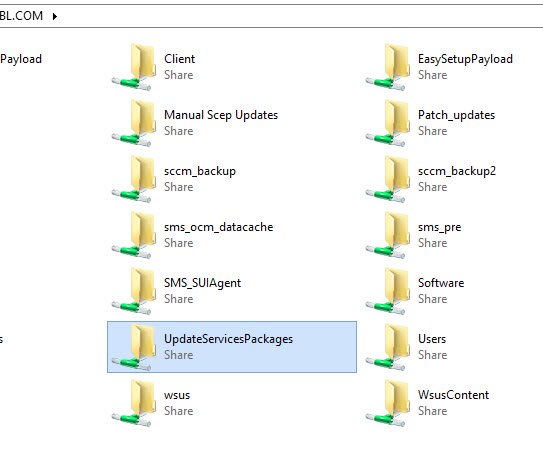Pick the Software shared folder icon
This screenshot has height=461, width=543.
click(x=387, y=291)
